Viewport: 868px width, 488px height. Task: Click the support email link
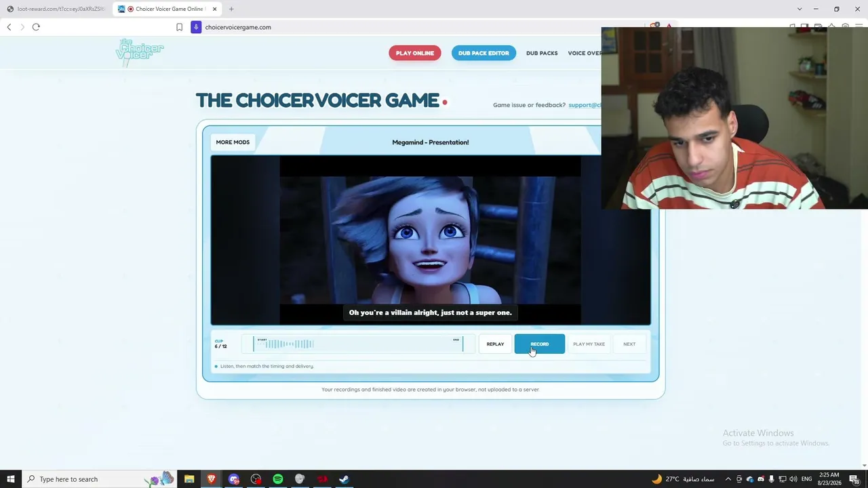click(585, 105)
